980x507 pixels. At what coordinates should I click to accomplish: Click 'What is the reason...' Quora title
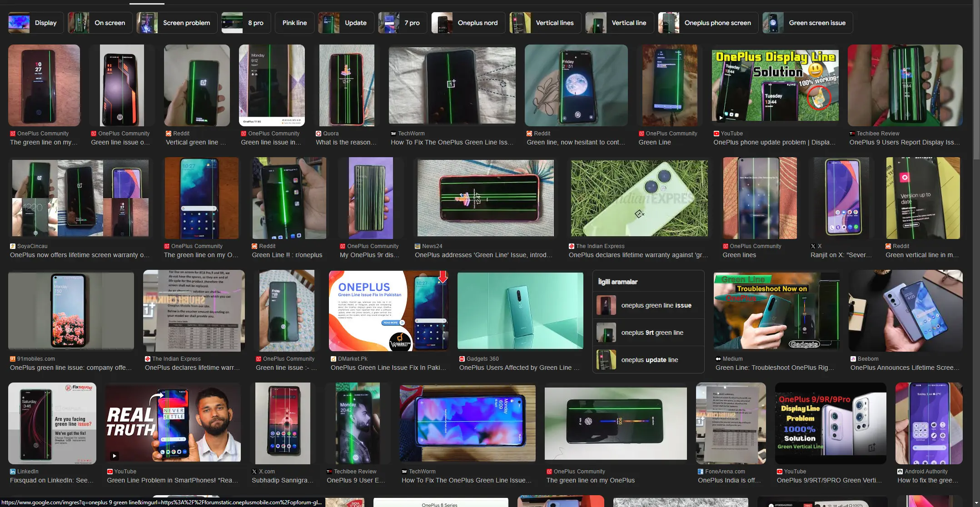(346, 142)
